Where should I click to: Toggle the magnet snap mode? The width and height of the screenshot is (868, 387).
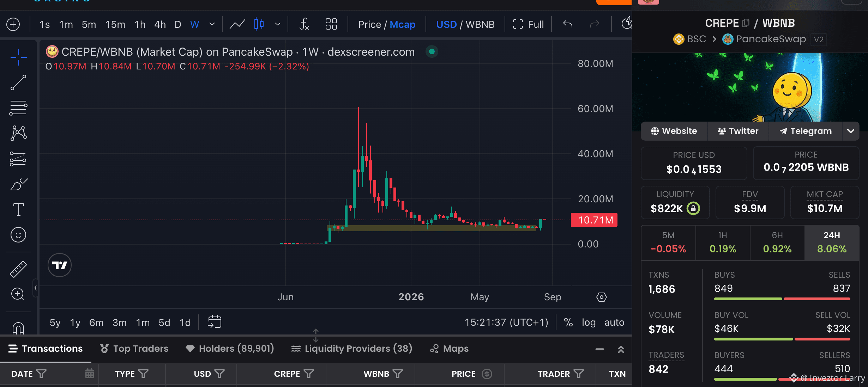coord(18,328)
